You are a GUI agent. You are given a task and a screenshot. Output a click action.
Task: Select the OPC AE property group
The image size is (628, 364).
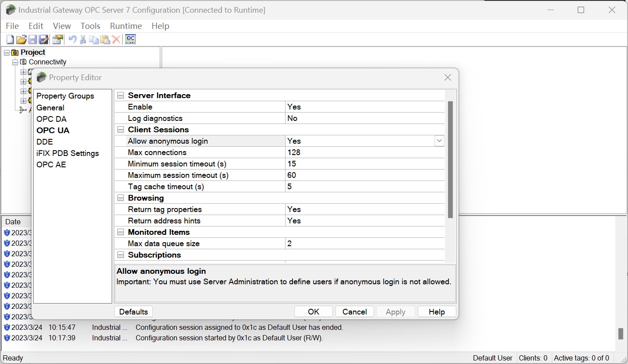pos(51,165)
